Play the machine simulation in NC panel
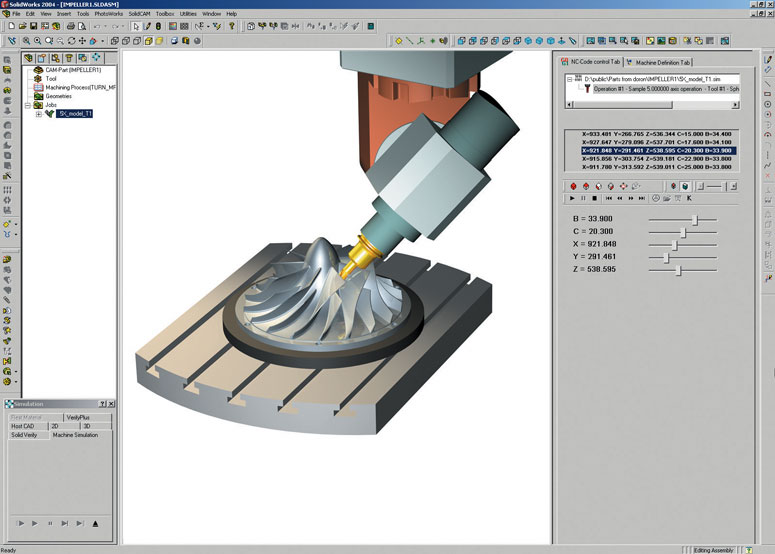This screenshot has height=554, width=775. click(x=572, y=198)
